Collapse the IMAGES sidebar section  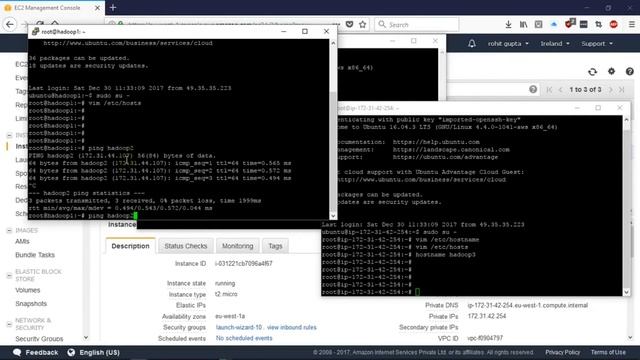click(x=9, y=231)
